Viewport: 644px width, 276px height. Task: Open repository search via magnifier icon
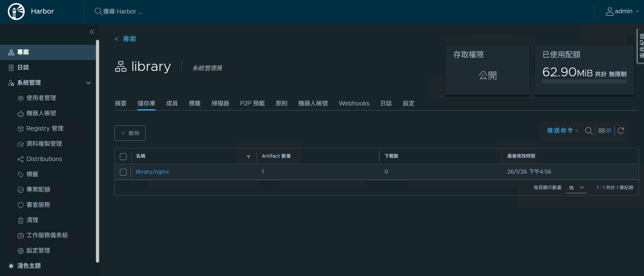[x=589, y=131]
